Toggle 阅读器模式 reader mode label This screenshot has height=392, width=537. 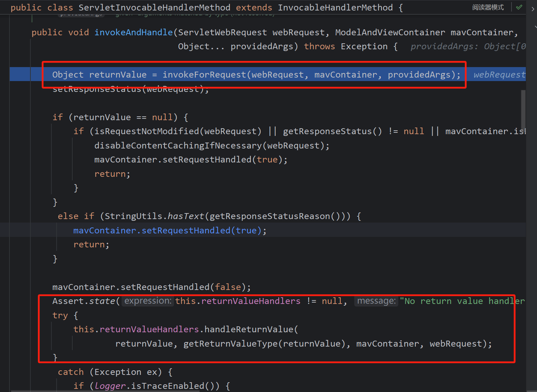coord(488,7)
